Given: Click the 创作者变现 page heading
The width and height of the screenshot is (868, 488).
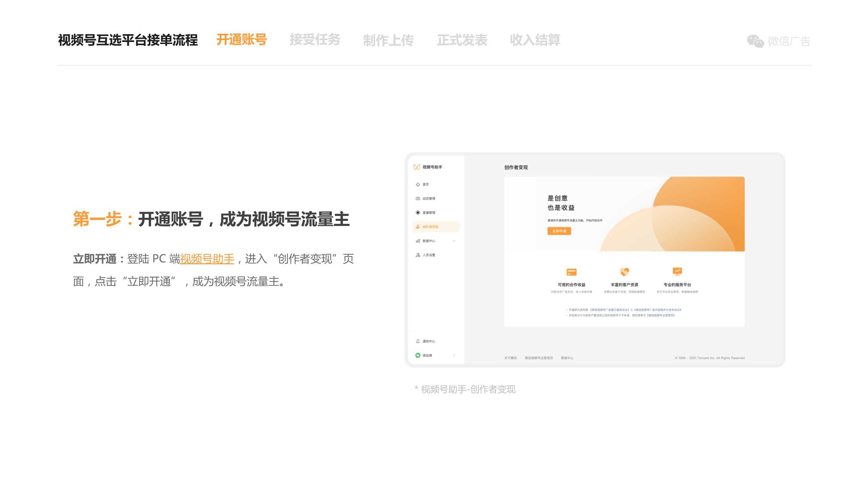Looking at the screenshot, I should tap(516, 167).
